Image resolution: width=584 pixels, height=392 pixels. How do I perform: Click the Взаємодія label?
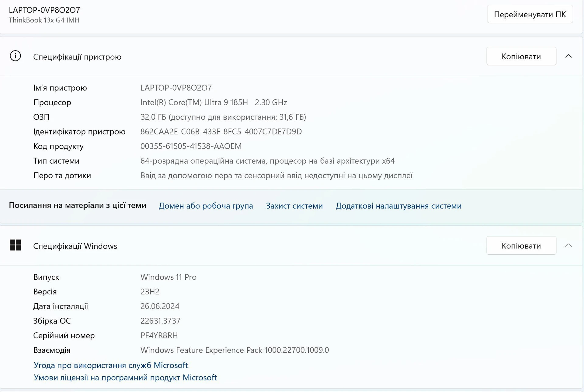(52, 350)
